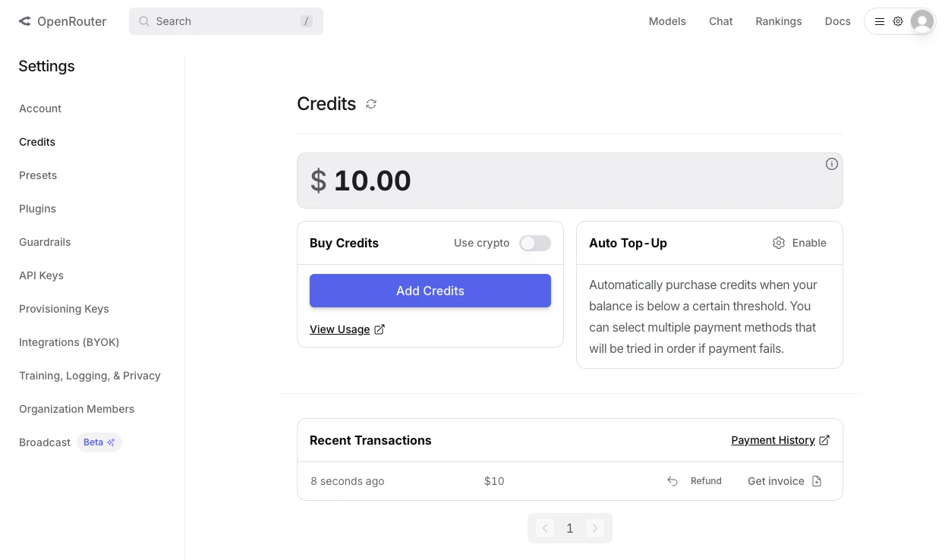Open Broadcast Beta in sidebar
The image size is (945, 560).
pyautogui.click(x=45, y=442)
